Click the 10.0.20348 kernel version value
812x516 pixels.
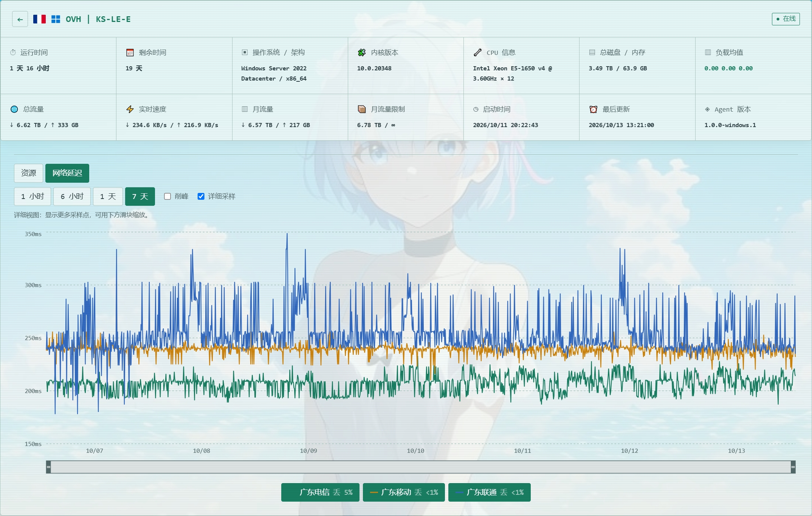374,68
